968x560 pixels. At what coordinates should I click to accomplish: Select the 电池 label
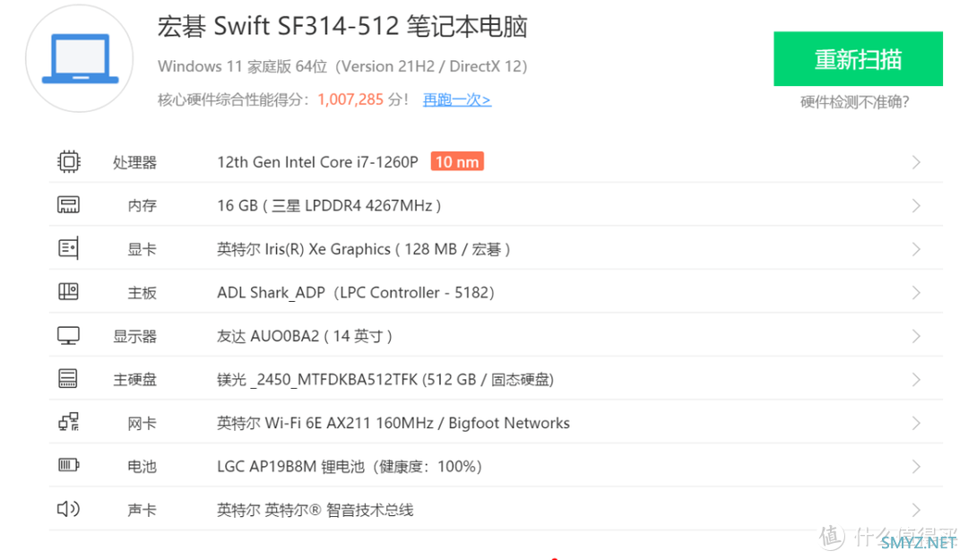coord(142,467)
